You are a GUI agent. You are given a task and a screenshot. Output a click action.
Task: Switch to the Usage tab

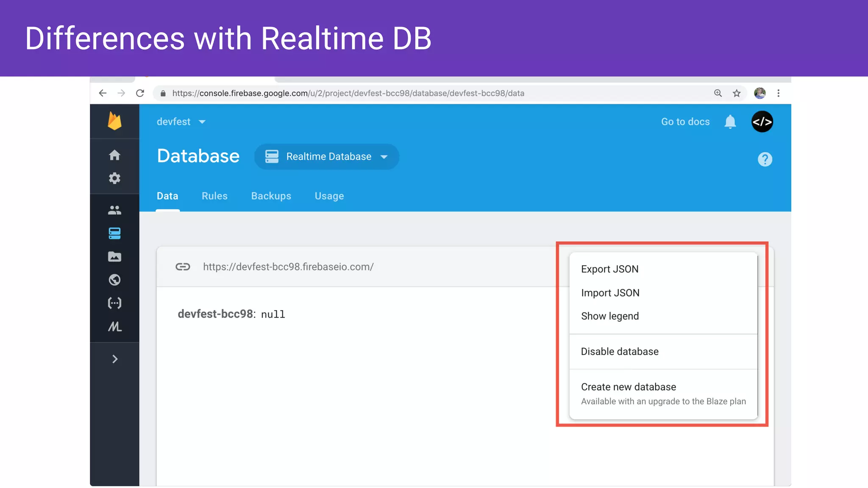click(329, 196)
